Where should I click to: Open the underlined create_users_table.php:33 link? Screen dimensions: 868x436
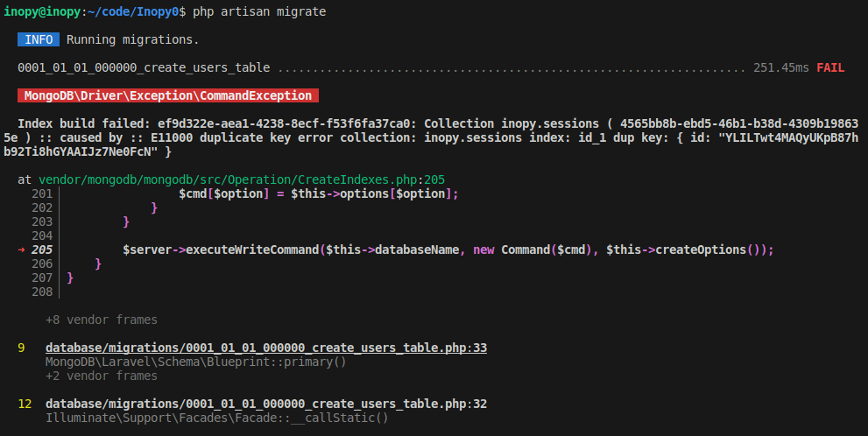pos(266,348)
